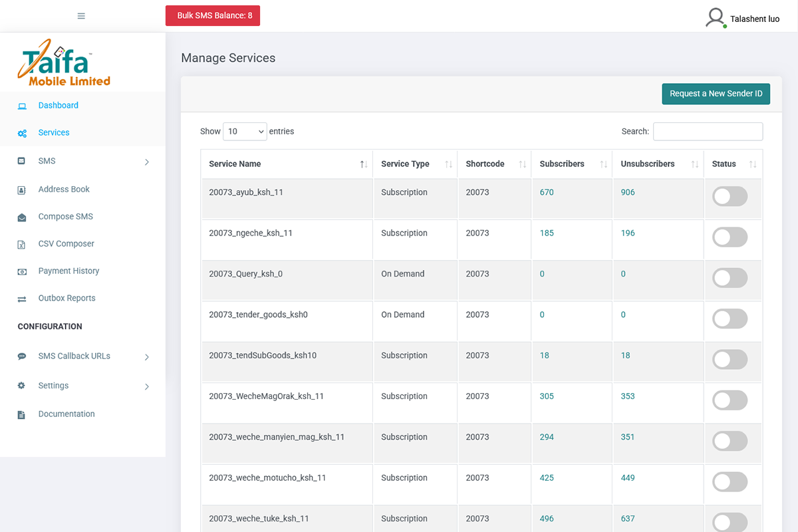The height and width of the screenshot is (532, 798).
Task: Open subscribers link showing 670
Action: tap(547, 192)
